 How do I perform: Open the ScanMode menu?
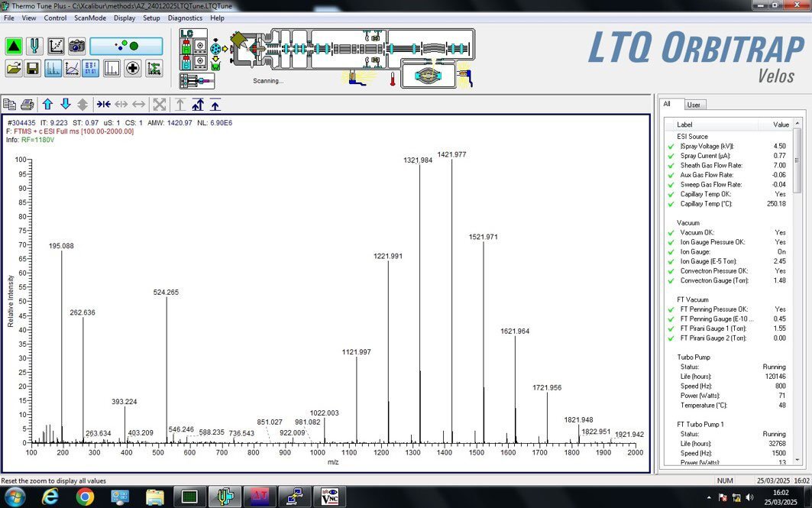click(x=89, y=18)
